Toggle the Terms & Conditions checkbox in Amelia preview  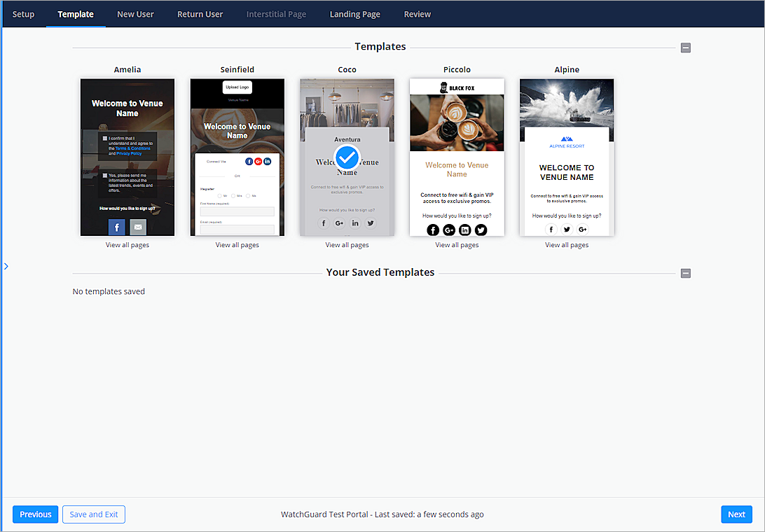(104, 139)
